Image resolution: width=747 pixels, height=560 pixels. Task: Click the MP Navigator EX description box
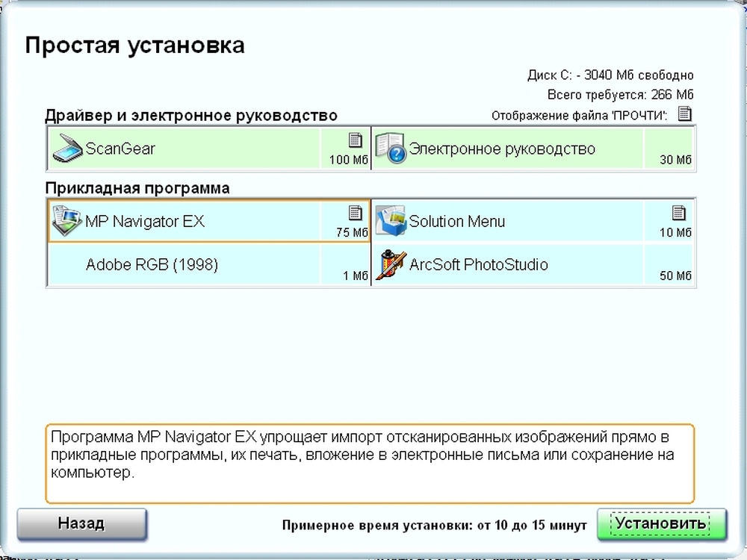[371, 464]
